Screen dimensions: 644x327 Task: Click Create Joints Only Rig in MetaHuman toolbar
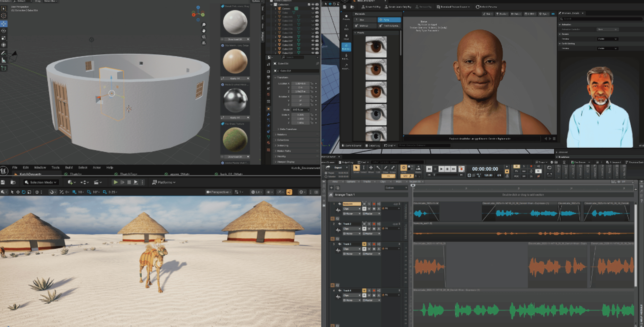pyautogui.click(x=398, y=7)
